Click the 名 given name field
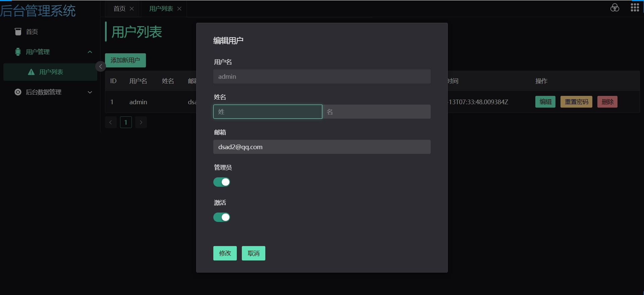644x295 pixels. click(377, 112)
